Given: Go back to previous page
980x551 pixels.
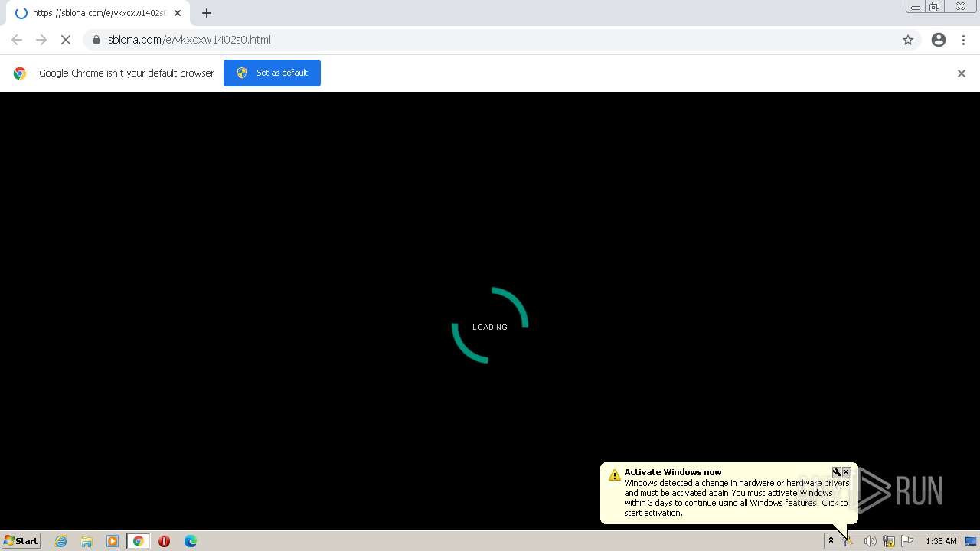Looking at the screenshot, I should click(17, 40).
